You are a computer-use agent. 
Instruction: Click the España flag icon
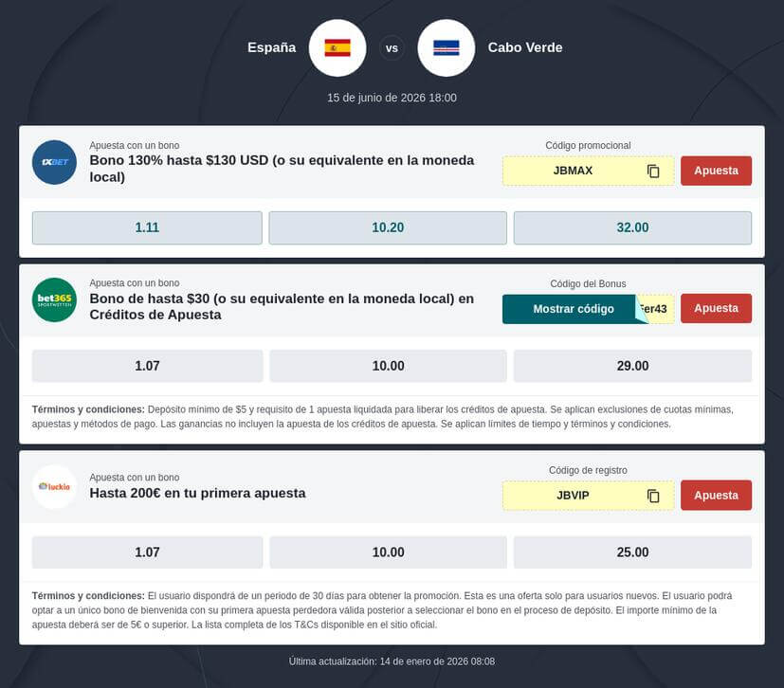point(337,47)
